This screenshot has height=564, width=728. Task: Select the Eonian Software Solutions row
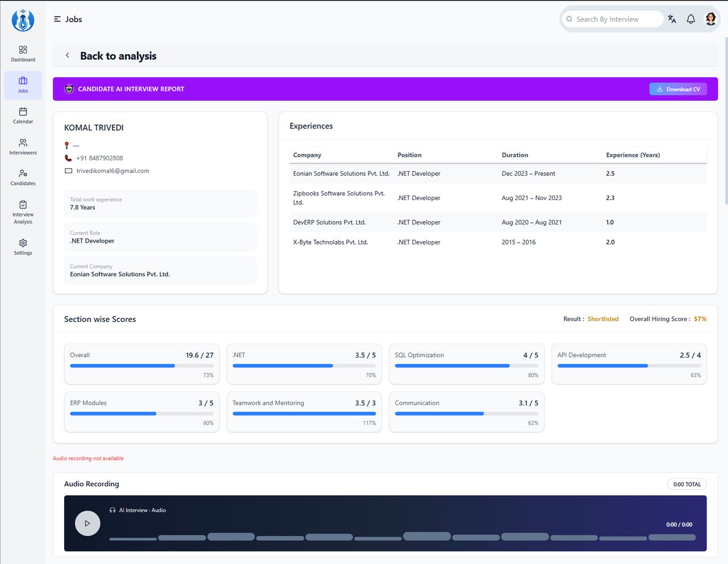pos(498,173)
